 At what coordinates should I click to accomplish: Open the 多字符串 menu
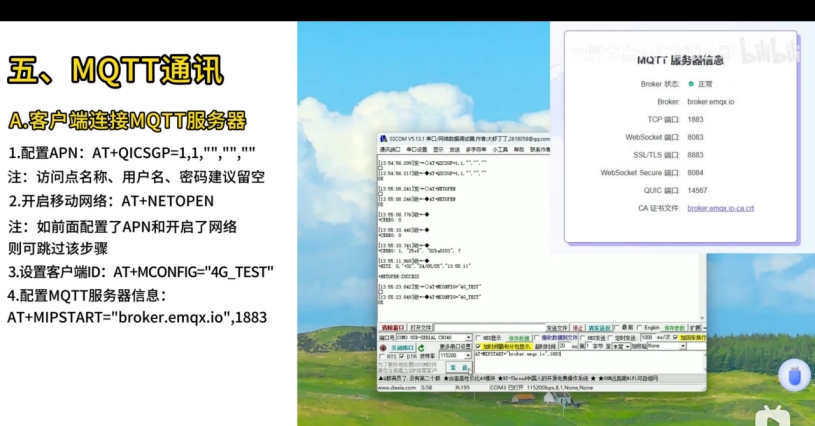(x=476, y=150)
